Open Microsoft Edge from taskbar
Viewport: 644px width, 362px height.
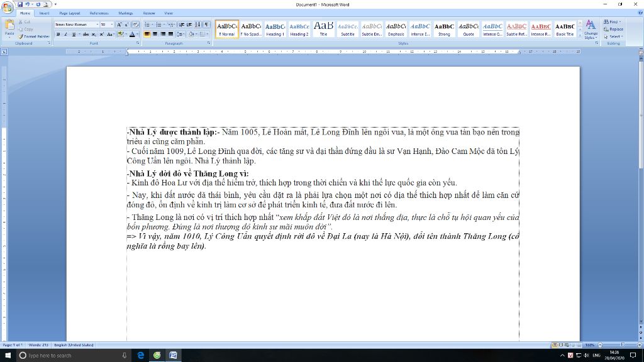pos(141,356)
